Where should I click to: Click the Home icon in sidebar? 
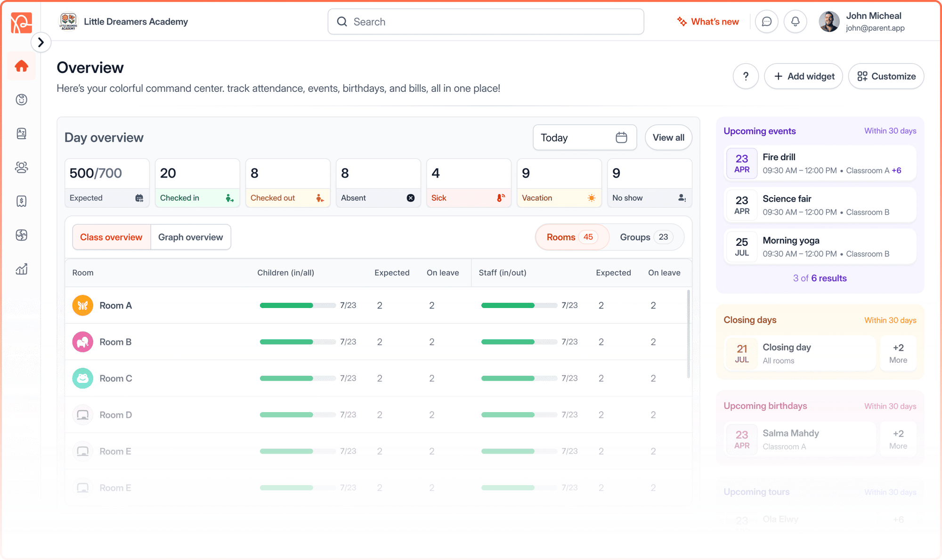pyautogui.click(x=22, y=66)
